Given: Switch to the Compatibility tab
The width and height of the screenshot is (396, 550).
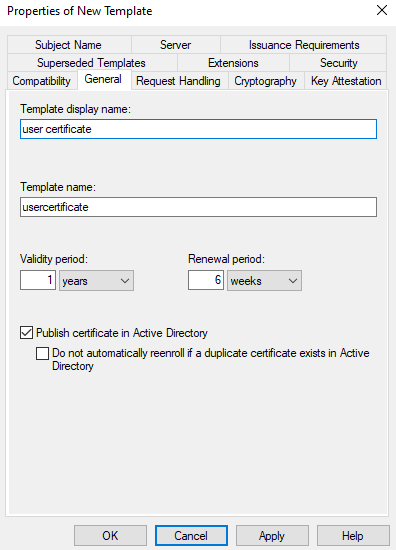Looking at the screenshot, I should (x=42, y=81).
